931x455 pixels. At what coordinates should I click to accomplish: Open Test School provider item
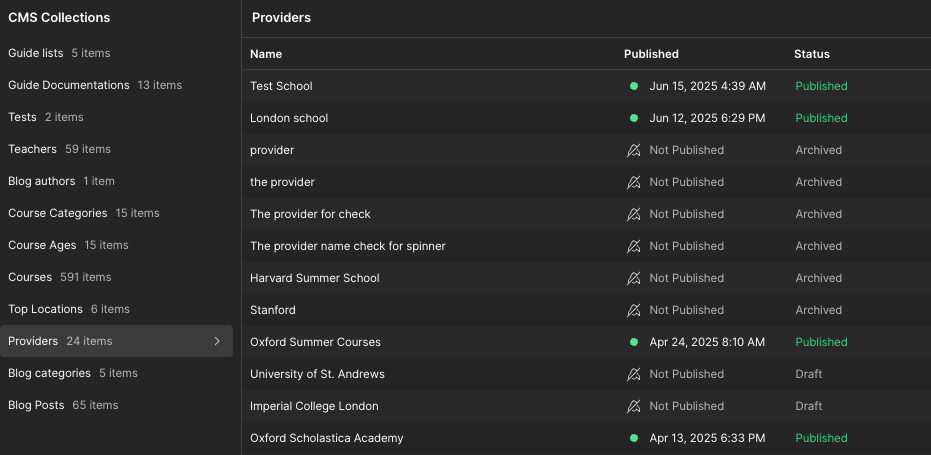click(x=281, y=86)
